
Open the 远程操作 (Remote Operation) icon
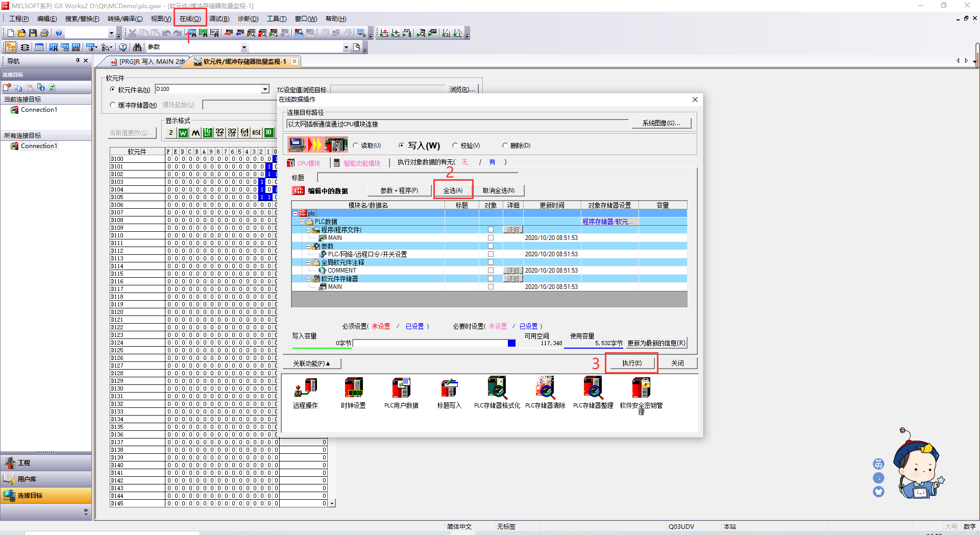pyautogui.click(x=305, y=392)
